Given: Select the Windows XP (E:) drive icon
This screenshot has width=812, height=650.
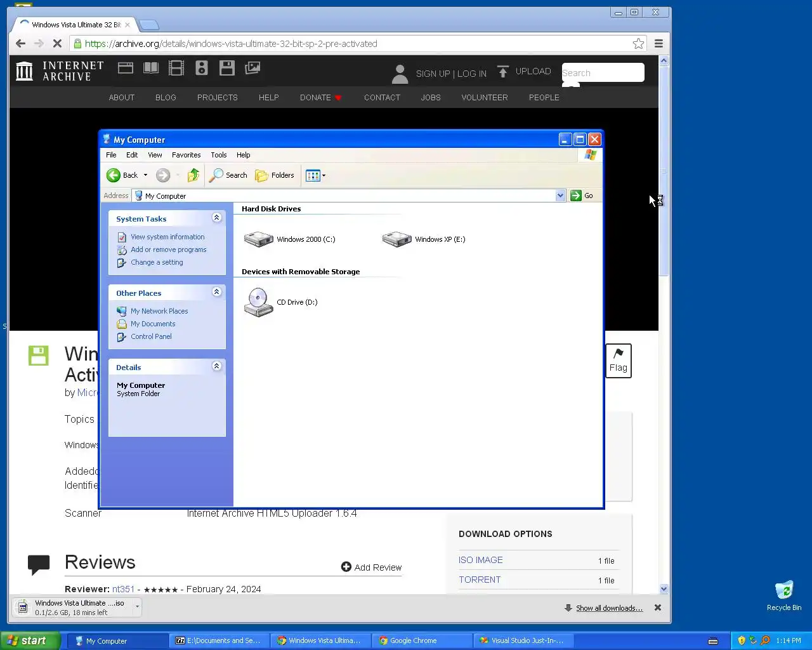Looking at the screenshot, I should point(396,239).
